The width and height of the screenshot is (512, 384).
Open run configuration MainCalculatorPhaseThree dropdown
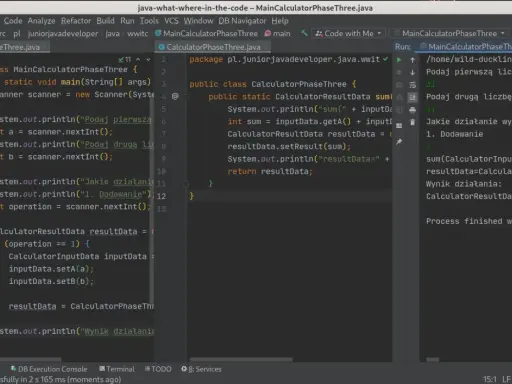[x=449, y=33]
